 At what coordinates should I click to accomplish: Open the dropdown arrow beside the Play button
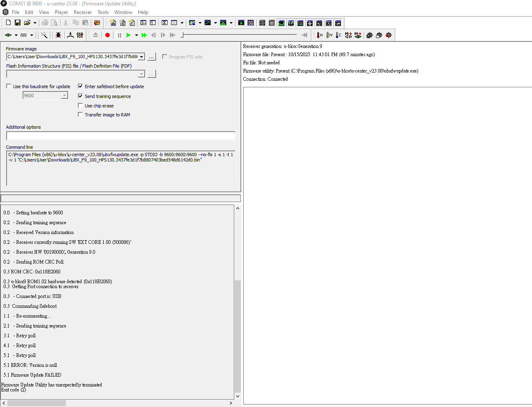(x=136, y=35)
